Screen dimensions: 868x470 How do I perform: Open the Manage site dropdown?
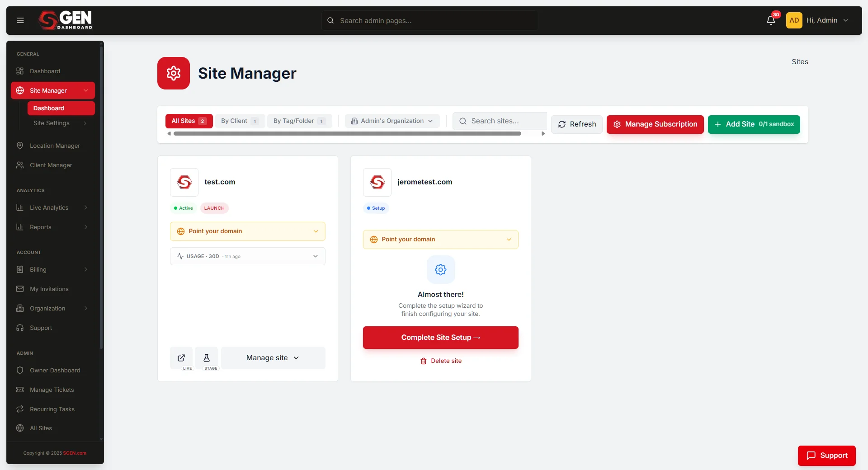pos(273,358)
